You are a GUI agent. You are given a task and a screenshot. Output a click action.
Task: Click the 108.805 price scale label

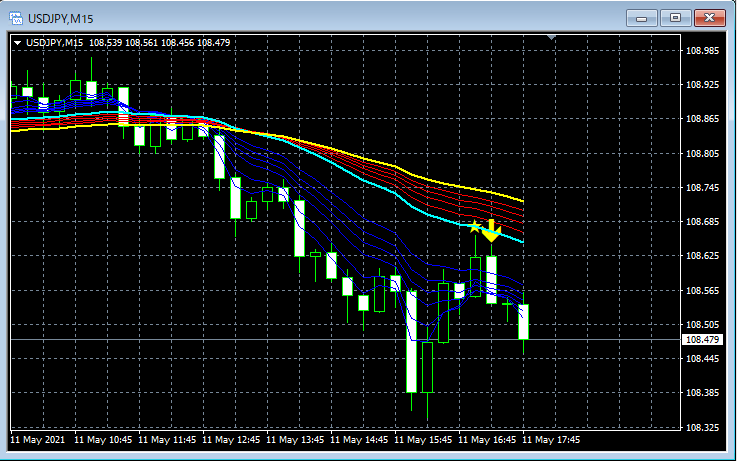pyautogui.click(x=702, y=154)
